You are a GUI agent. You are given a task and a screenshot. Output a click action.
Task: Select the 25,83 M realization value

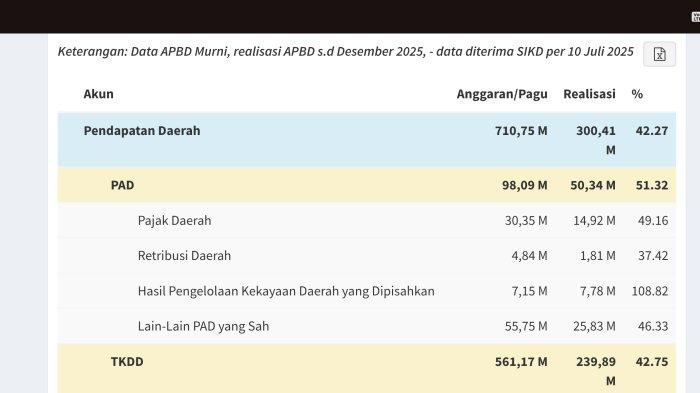coord(594,326)
